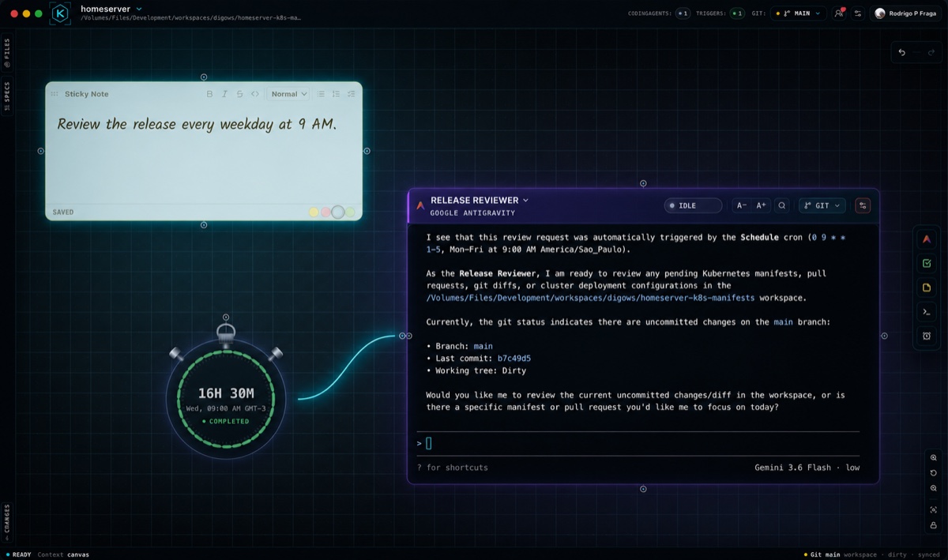
Task: Open Rodrigo P Fraga user profile
Action: pos(906,13)
